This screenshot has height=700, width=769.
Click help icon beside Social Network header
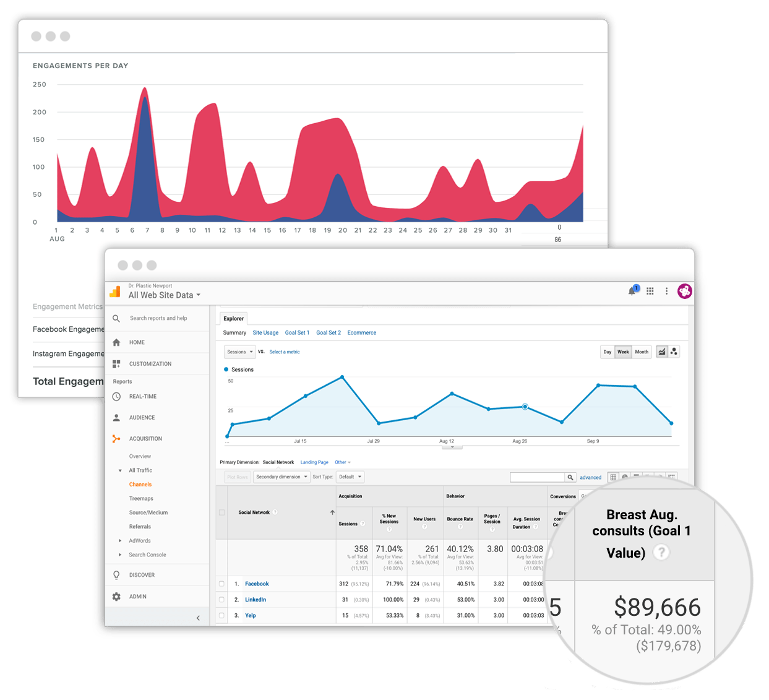click(275, 512)
